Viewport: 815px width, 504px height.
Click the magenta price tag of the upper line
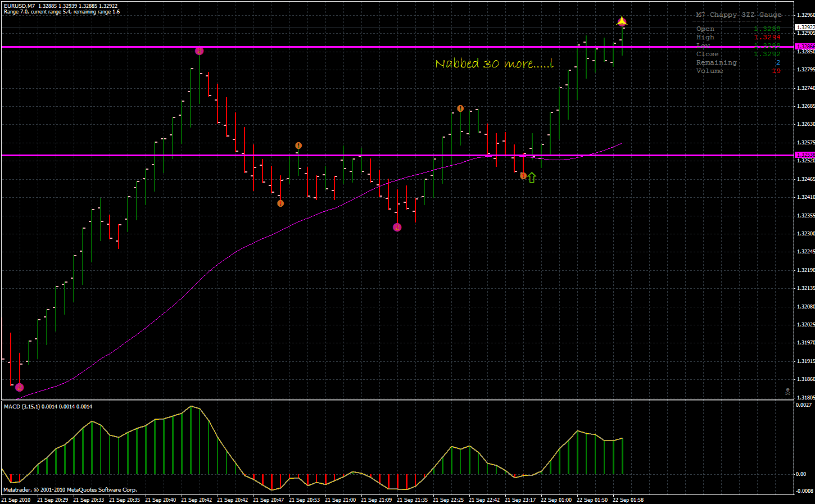(805, 47)
